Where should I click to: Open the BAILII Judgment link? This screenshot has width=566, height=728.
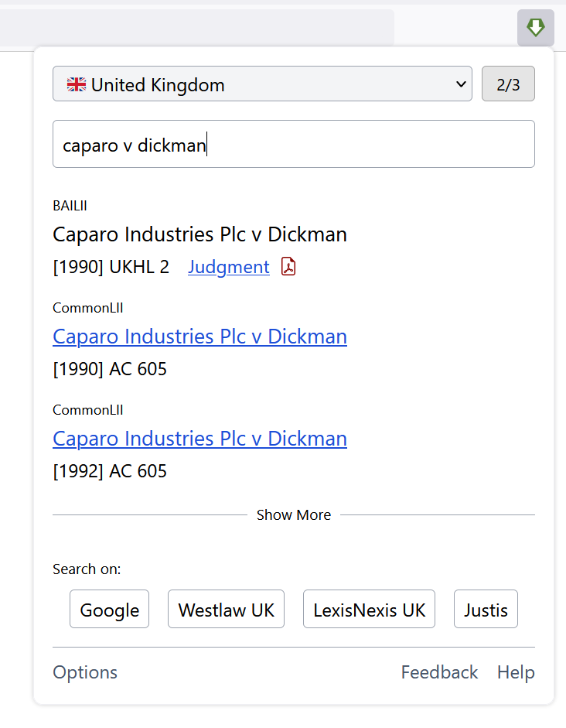click(229, 267)
